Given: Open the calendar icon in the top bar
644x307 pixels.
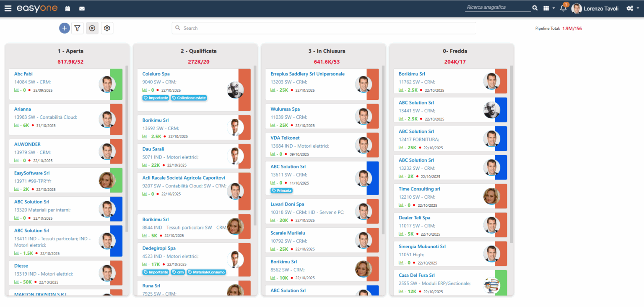Looking at the screenshot, I should coord(67,8).
